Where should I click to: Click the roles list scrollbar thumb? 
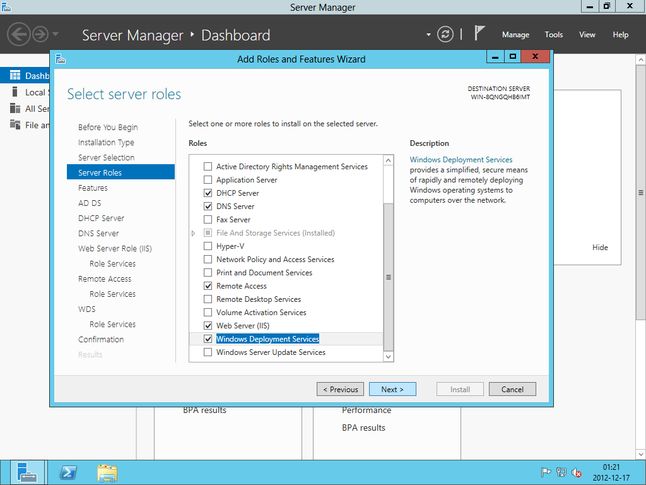click(388, 277)
